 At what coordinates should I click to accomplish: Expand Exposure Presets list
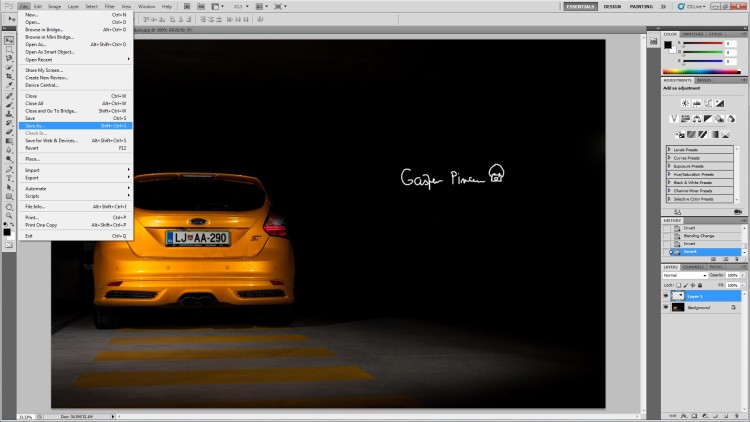point(669,166)
